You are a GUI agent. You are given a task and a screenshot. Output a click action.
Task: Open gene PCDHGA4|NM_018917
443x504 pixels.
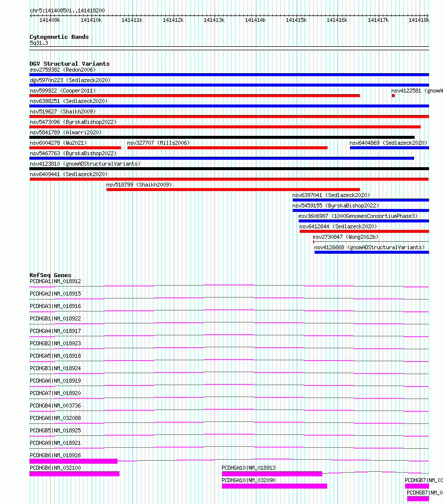point(55,331)
